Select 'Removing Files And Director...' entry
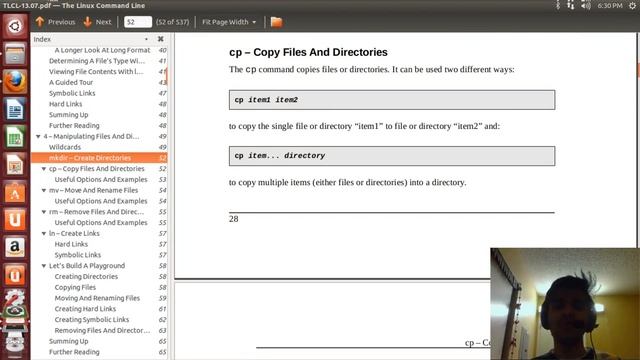Image resolution: width=640 pixels, height=360 pixels. tap(102, 330)
